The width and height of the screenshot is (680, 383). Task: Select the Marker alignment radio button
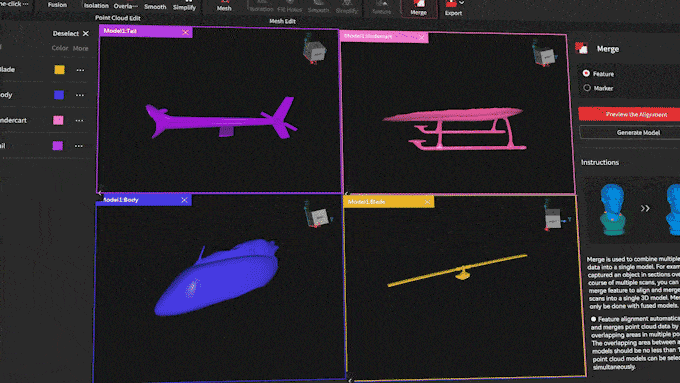click(x=587, y=88)
